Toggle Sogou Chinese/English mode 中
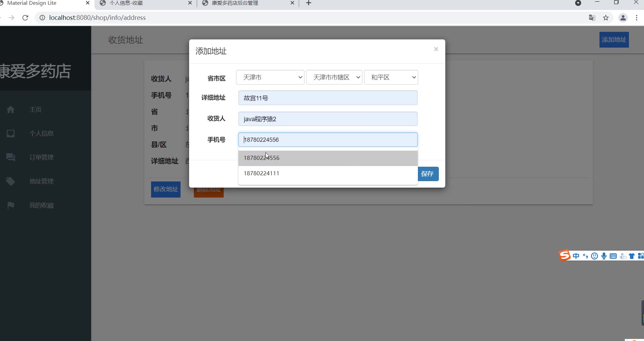This screenshot has height=341, width=644. pyautogui.click(x=576, y=256)
